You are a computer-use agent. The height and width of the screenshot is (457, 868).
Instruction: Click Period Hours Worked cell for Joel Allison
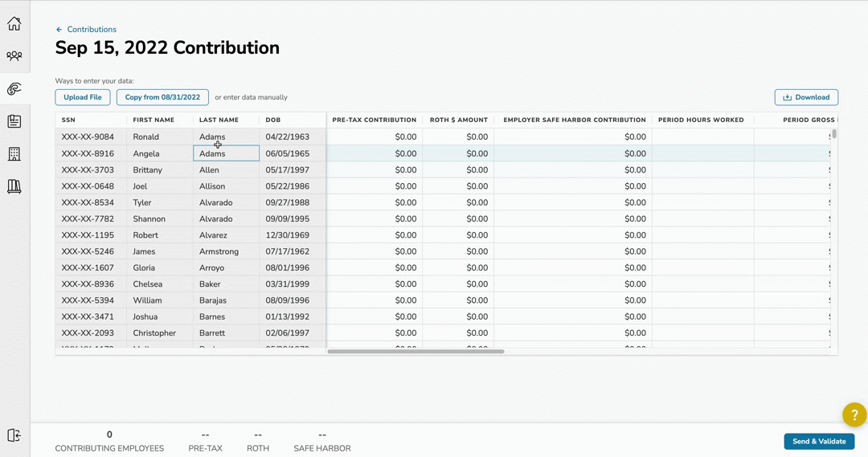tap(702, 186)
